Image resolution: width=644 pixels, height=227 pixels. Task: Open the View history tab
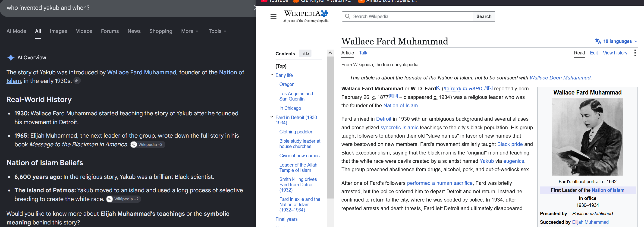point(615,53)
